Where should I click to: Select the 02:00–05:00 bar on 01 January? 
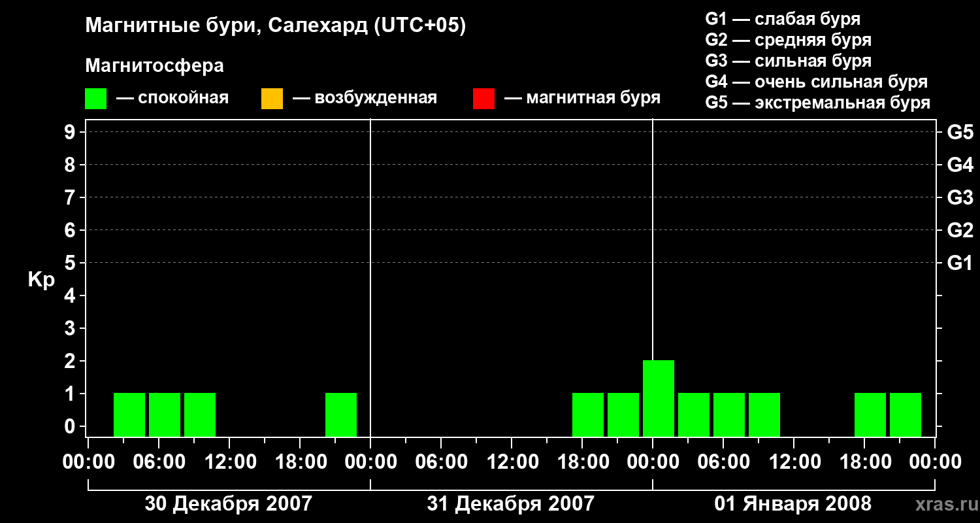694,414
